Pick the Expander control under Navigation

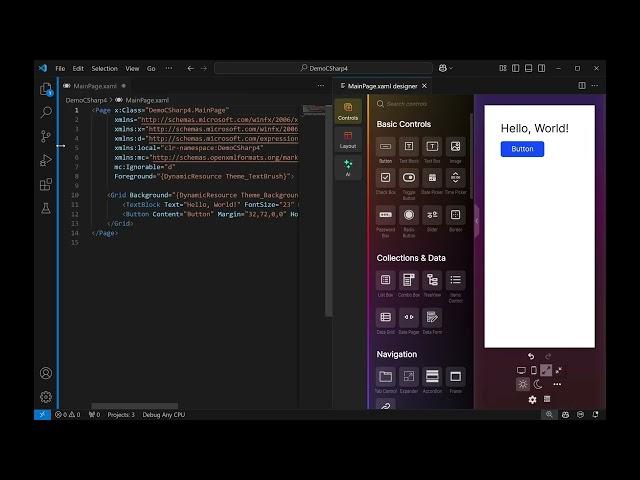(x=409, y=377)
